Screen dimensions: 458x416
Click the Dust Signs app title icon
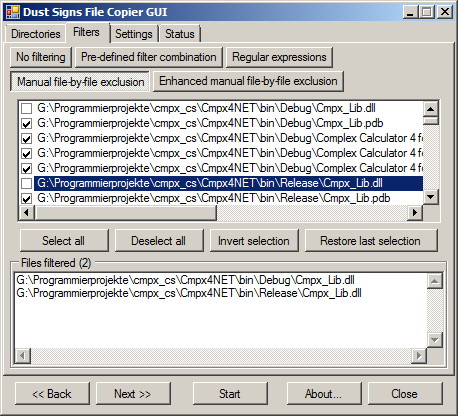pyautogui.click(x=13, y=12)
